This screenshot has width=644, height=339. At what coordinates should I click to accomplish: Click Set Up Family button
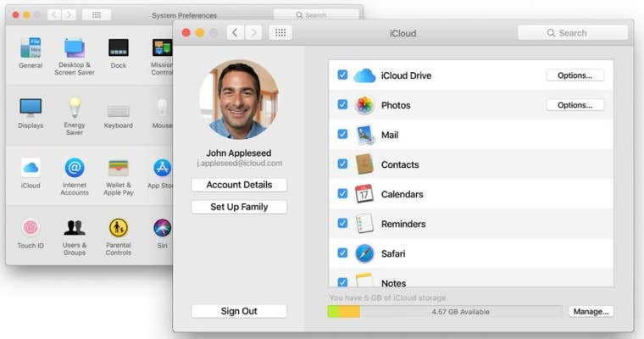click(239, 207)
